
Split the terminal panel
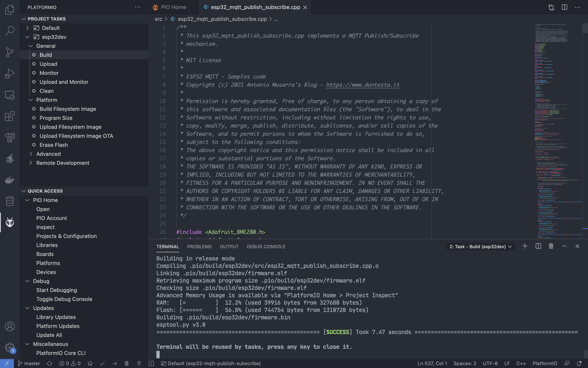click(x=538, y=246)
